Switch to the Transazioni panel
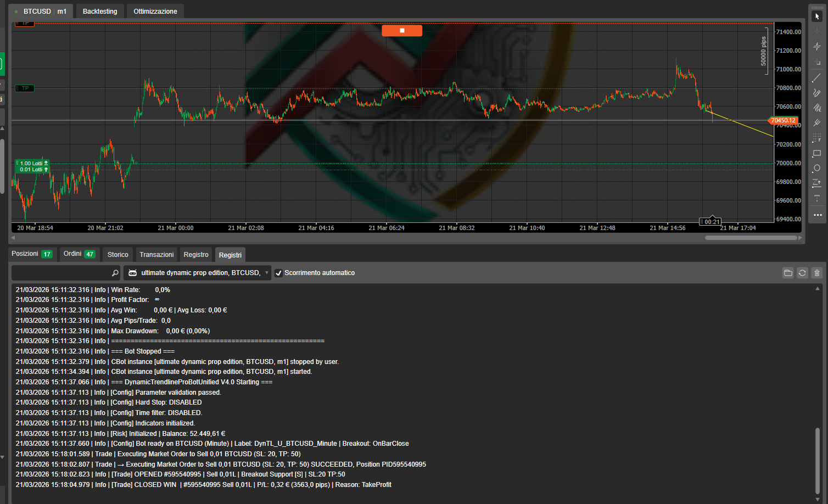The width and height of the screenshot is (828, 504). click(x=156, y=254)
